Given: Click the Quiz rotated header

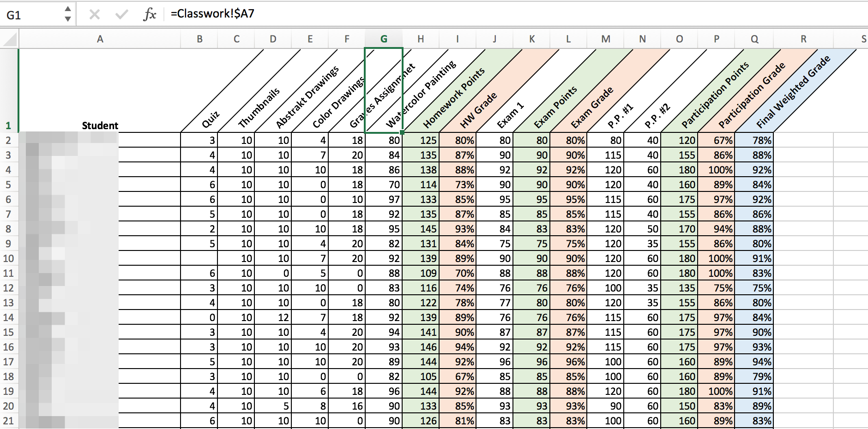Looking at the screenshot, I should (x=211, y=119).
